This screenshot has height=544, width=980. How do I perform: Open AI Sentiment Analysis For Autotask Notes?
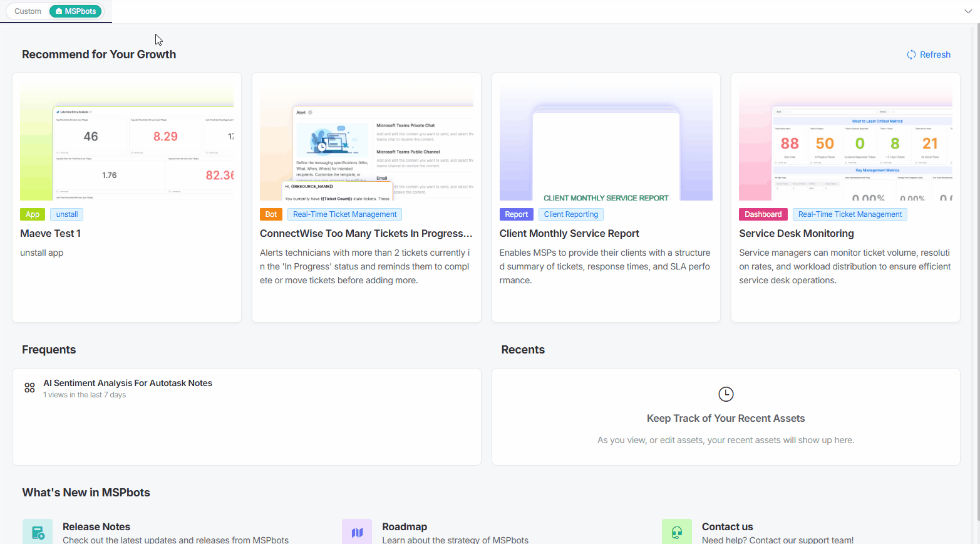click(x=128, y=382)
